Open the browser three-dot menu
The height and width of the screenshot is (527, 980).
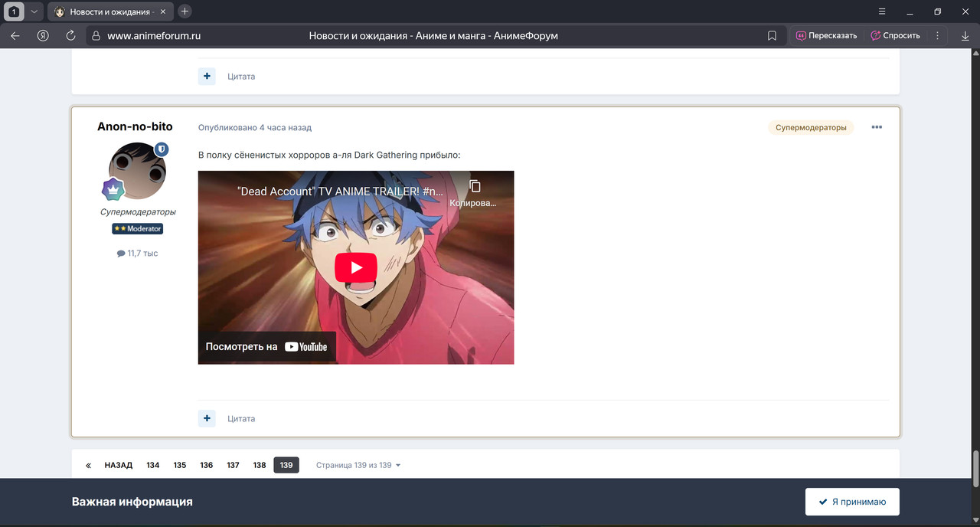[938, 35]
